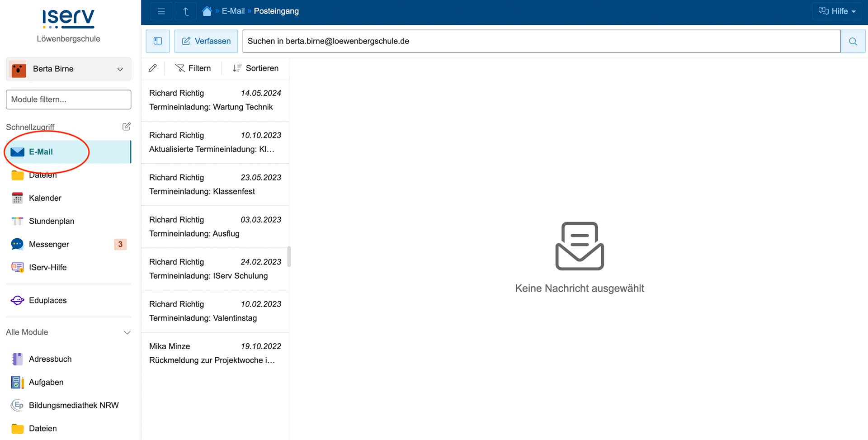Screen dimensions: 868x440
Task: Open the Sortieren menu
Action: [x=256, y=68]
